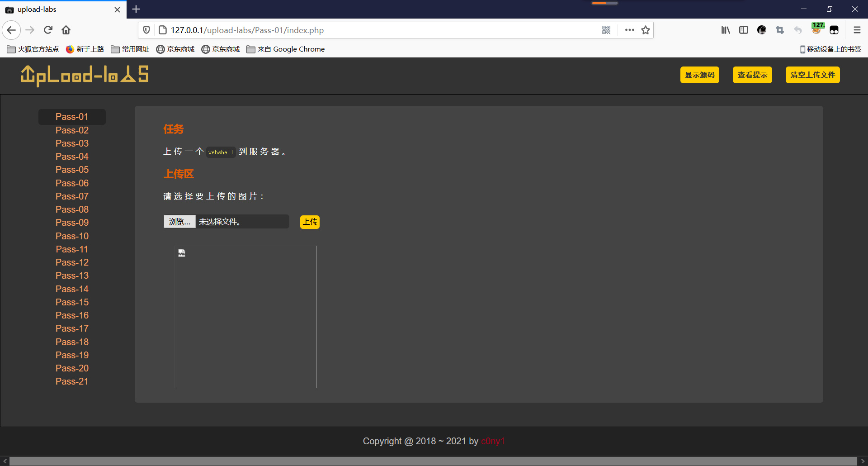
Task: Bookmark this page with the star icon
Action: [646, 30]
